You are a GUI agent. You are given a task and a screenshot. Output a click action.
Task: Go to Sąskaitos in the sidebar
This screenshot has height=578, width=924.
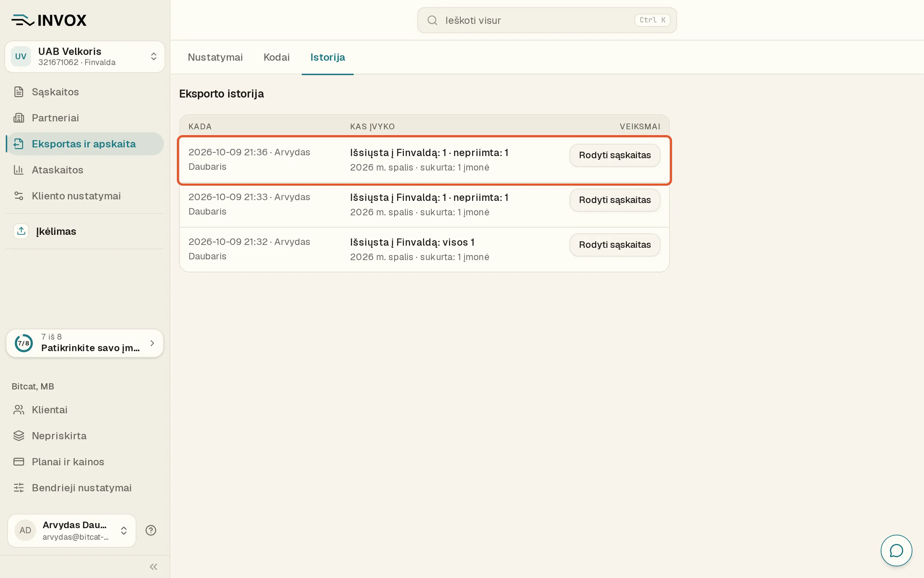point(85,92)
